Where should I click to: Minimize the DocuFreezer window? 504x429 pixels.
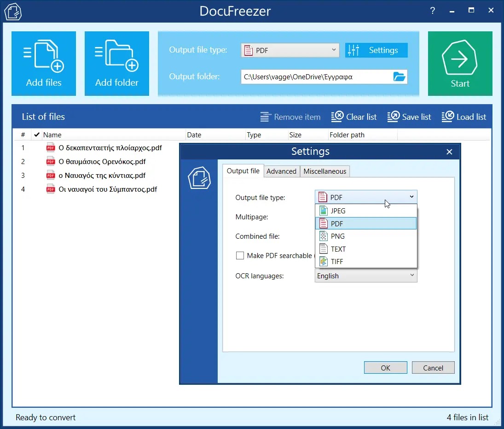(452, 11)
